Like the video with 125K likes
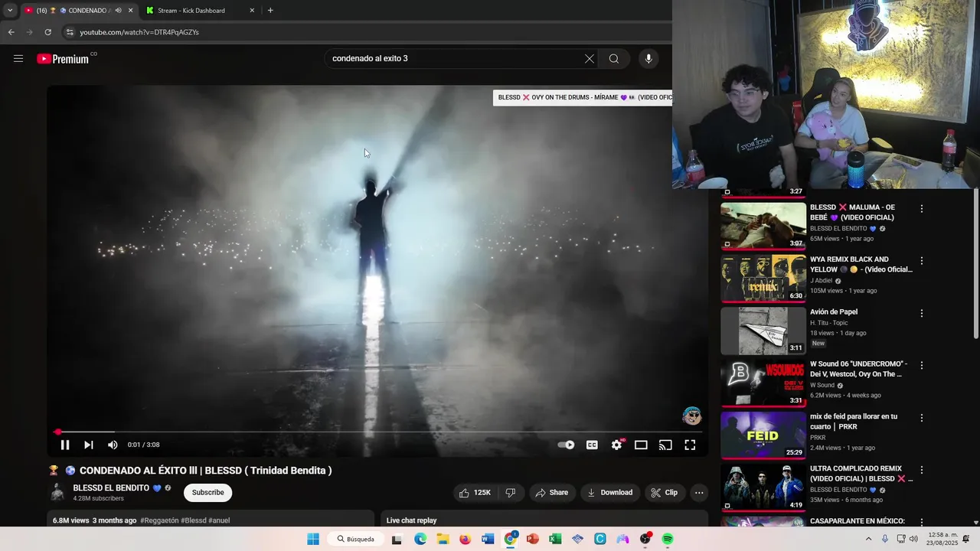The image size is (980, 551). (475, 493)
